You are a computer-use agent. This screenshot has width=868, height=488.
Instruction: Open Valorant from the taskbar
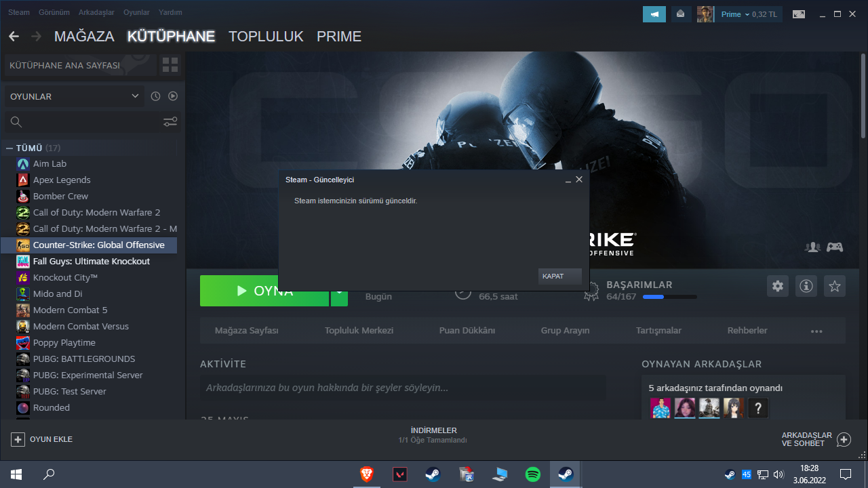[x=400, y=474]
